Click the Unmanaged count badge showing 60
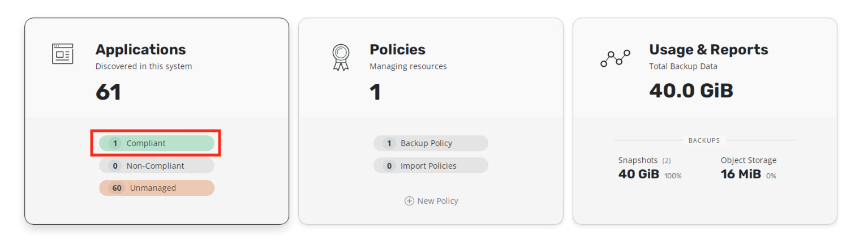 (117, 188)
